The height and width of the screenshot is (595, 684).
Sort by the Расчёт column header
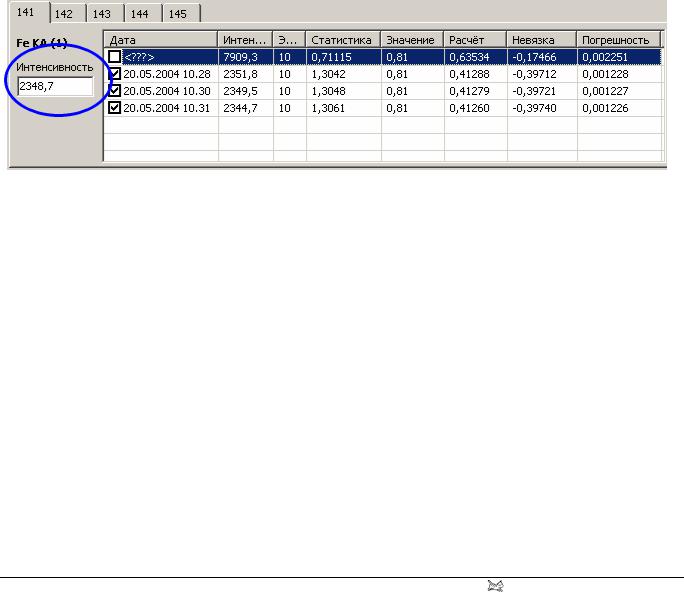click(x=475, y=40)
